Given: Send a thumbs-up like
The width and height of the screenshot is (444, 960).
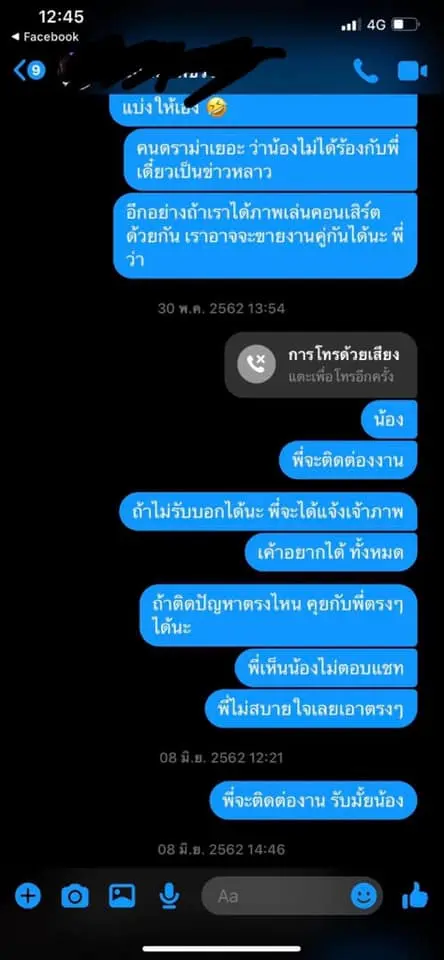Looking at the screenshot, I should (415, 898).
